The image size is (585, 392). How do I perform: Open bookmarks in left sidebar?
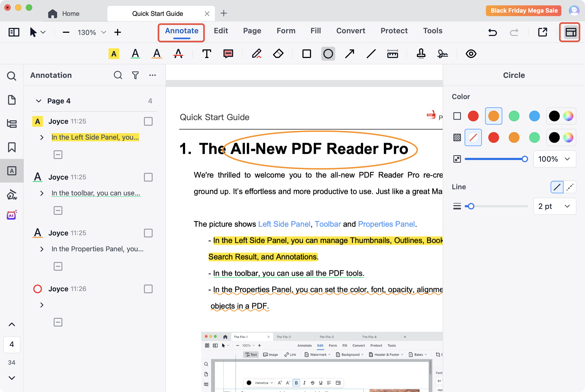(x=12, y=147)
